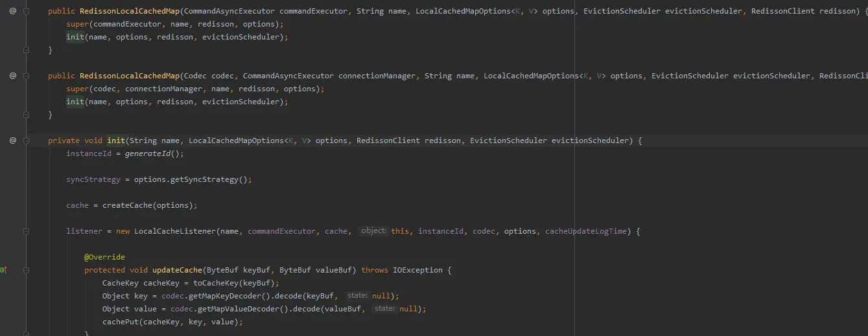
Task: Click 'listener' variable being assigned
Action: click(x=84, y=231)
